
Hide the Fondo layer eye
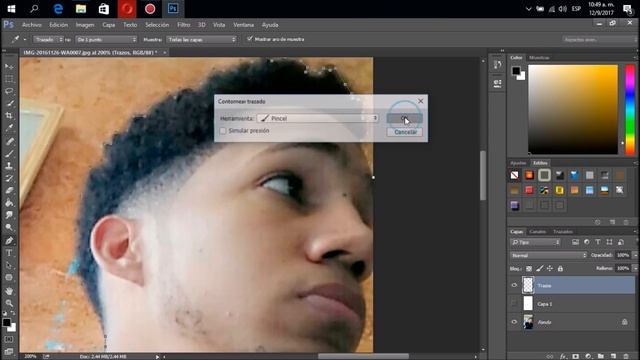point(514,322)
